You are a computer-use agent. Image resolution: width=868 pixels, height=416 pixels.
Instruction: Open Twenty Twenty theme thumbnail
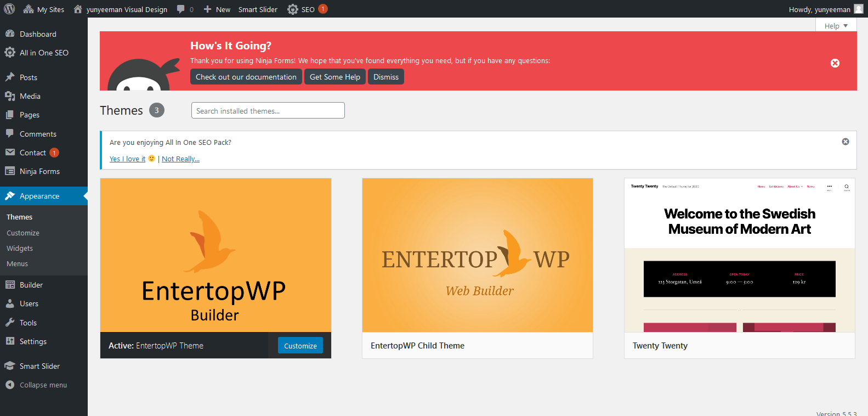740,255
